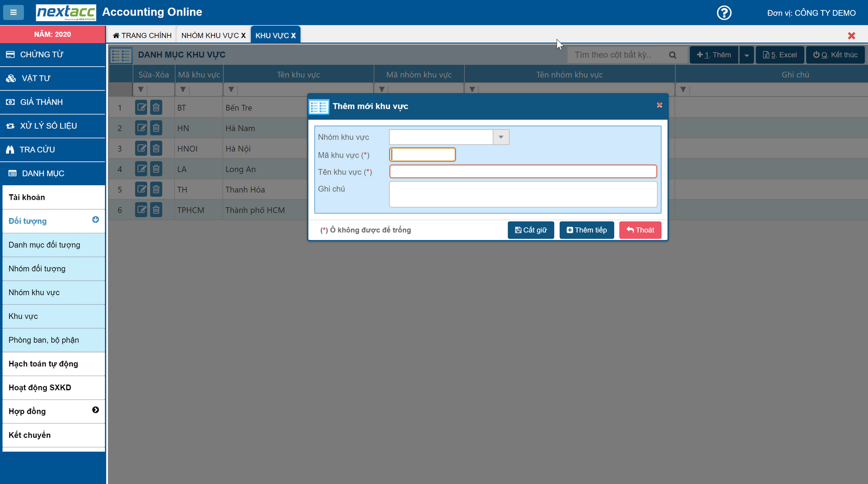
Task: Click the Thoát button
Action: [640, 230]
